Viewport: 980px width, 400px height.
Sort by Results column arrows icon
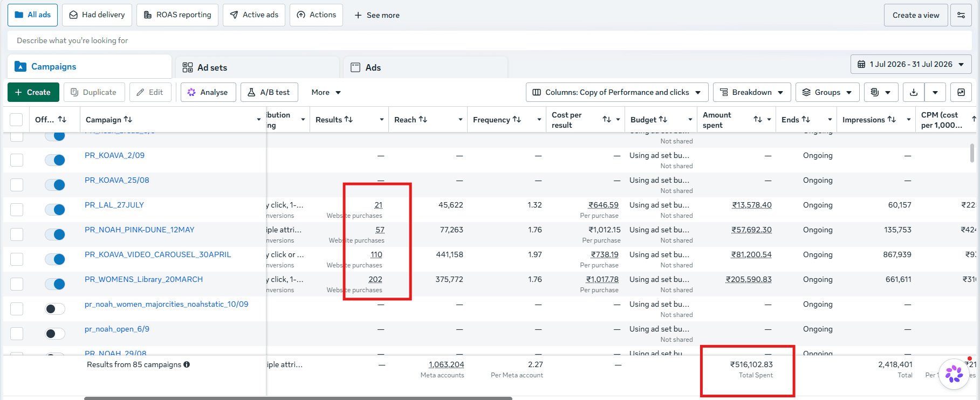(x=349, y=120)
